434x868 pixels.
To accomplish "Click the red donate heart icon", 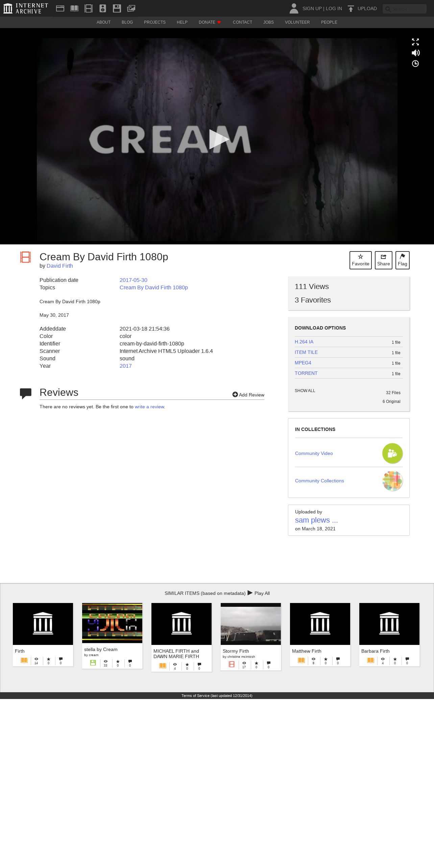I will click(219, 22).
